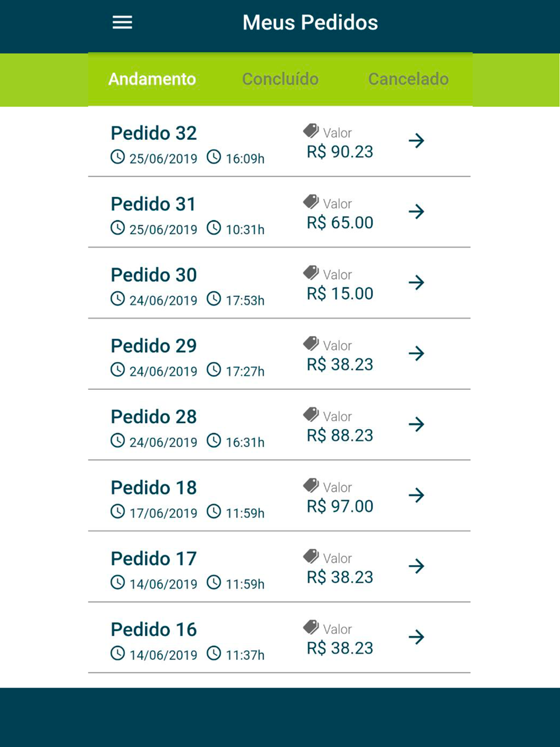This screenshot has height=747, width=560.
Task: Click the arrow next to Pedido 30
Action: pyautogui.click(x=416, y=282)
